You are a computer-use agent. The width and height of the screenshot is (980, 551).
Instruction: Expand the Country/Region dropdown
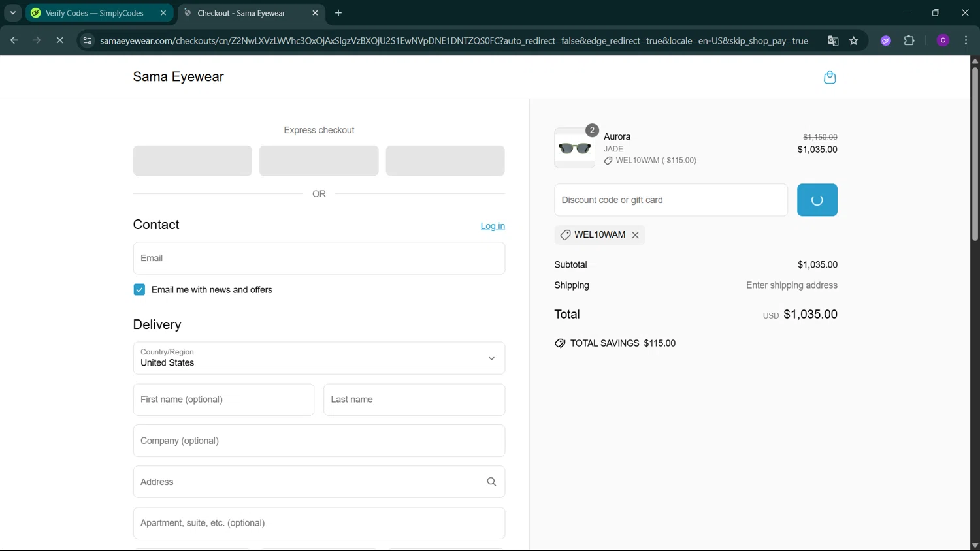click(319, 358)
